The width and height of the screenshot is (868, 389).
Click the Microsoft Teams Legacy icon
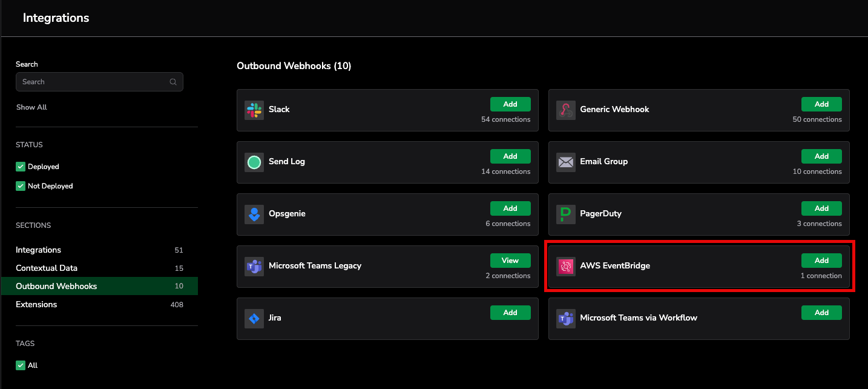pos(254,267)
